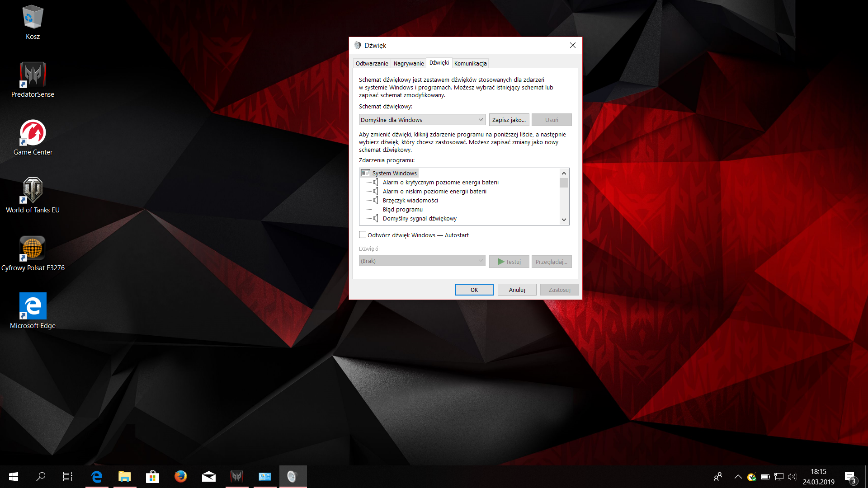
Task: Switch to the Komunikacja tab
Action: tap(470, 63)
